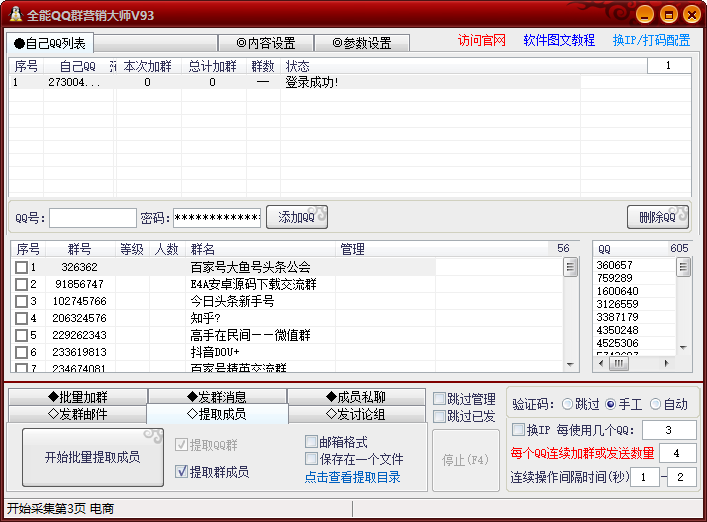Check the box for group 206324576
Image resolution: width=707 pixels, height=522 pixels.
[21, 318]
